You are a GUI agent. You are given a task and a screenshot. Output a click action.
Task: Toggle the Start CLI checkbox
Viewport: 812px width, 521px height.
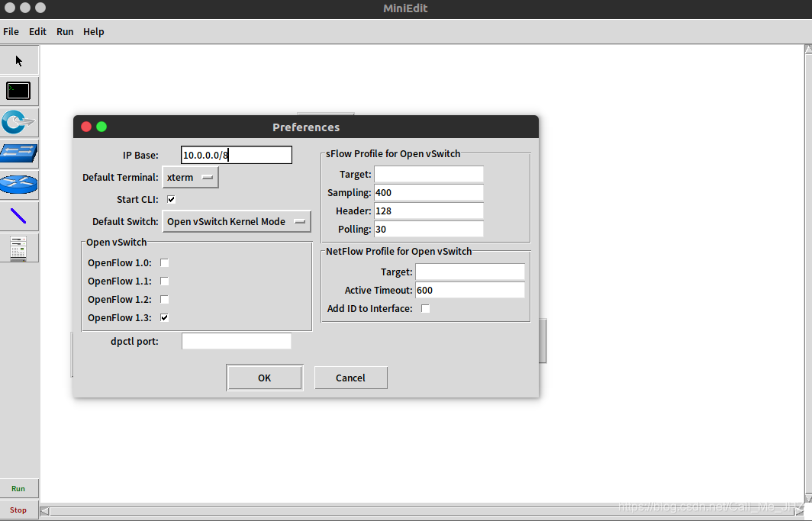point(171,199)
